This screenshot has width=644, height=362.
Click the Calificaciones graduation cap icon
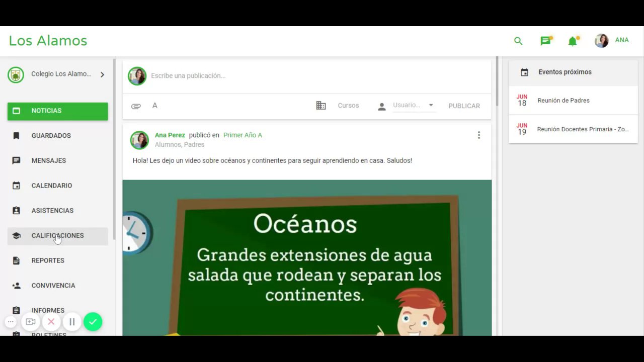[16, 236]
